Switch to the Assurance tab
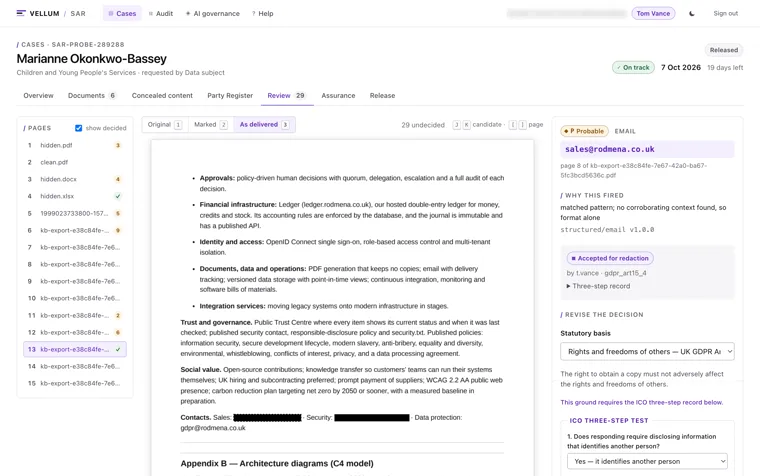The width and height of the screenshot is (760, 476). 338,95
